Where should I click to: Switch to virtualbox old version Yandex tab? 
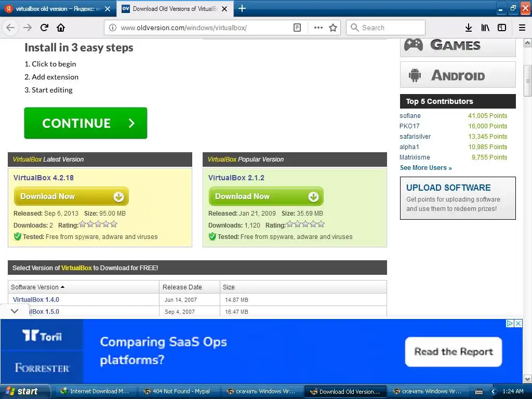(58, 9)
